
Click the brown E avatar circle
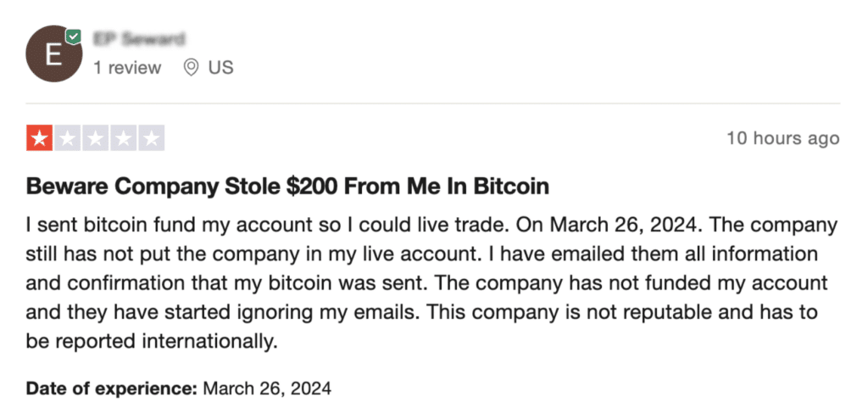53,53
